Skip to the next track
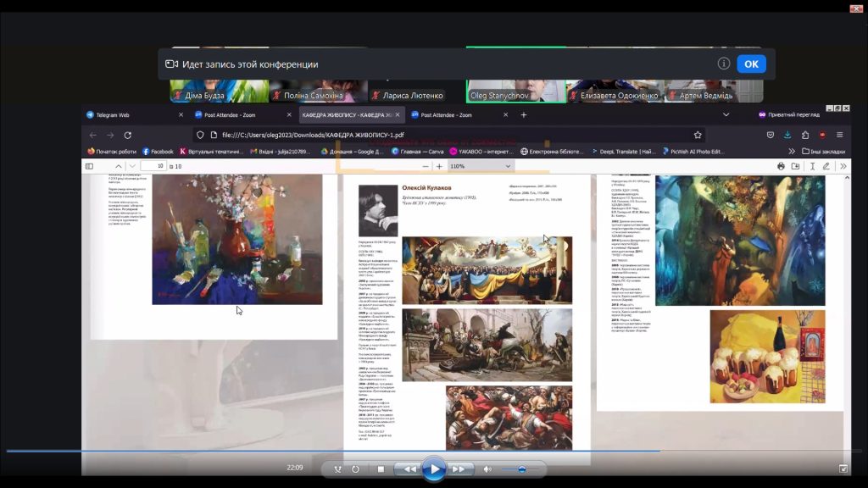Viewport: 868px width, 488px height. 459,469
